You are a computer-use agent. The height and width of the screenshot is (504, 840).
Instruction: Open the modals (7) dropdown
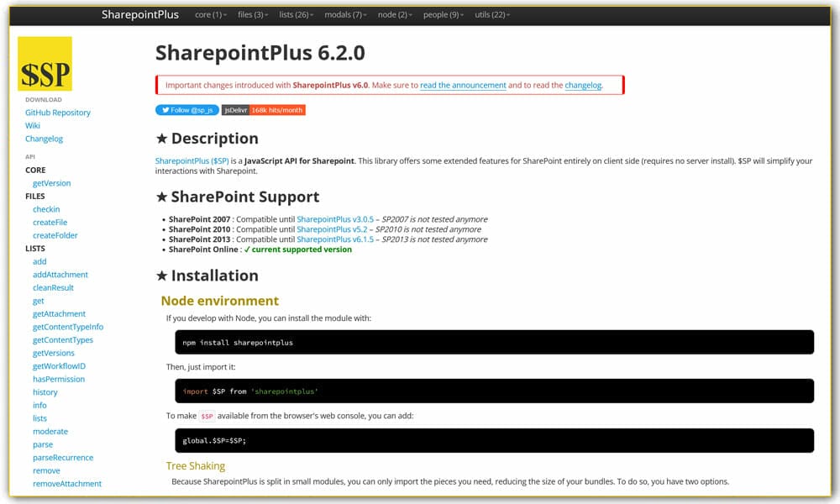(x=345, y=14)
